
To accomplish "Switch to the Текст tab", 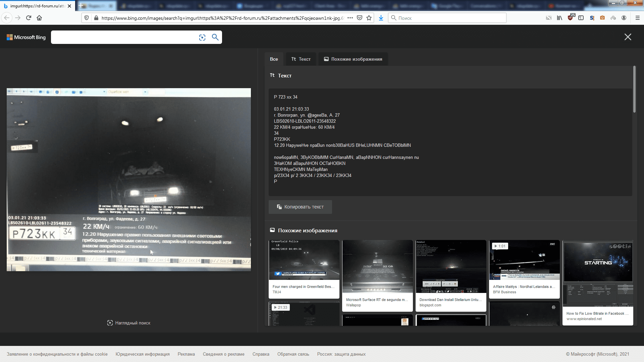I will (x=301, y=59).
